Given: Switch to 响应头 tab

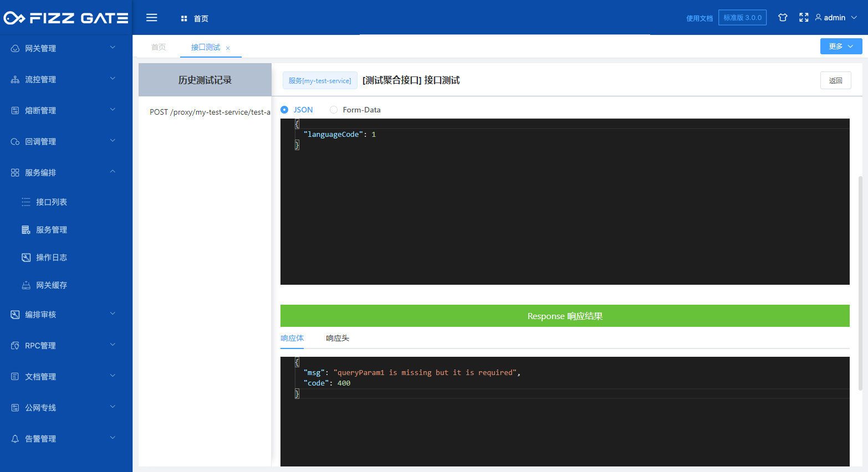Looking at the screenshot, I should 338,338.
